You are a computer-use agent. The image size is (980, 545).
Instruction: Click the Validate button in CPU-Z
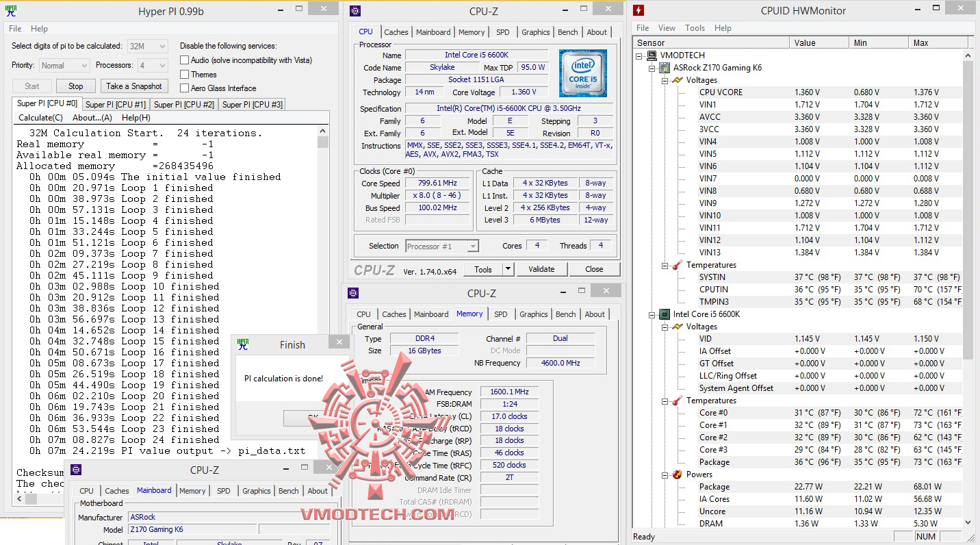[541, 269]
